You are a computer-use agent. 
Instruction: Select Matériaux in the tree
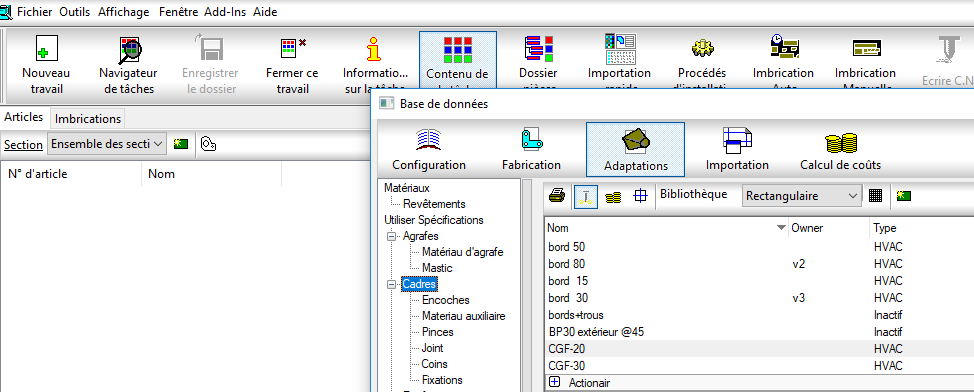coord(406,188)
